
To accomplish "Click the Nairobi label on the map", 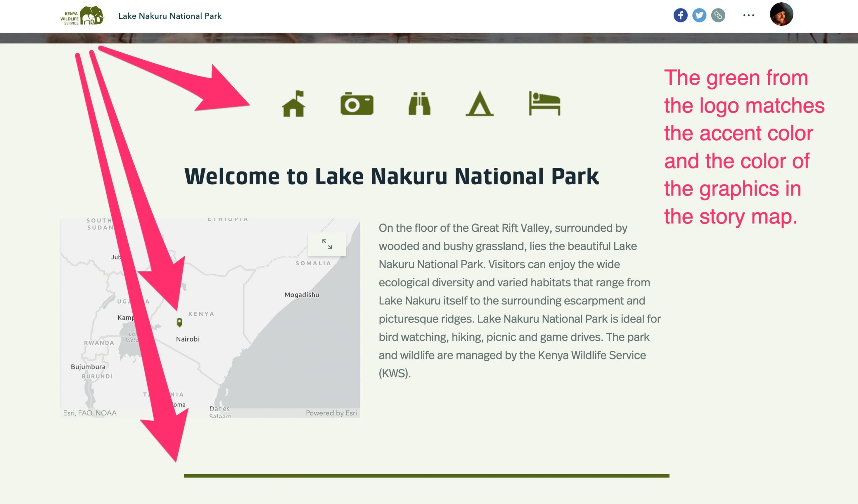I will (x=188, y=339).
